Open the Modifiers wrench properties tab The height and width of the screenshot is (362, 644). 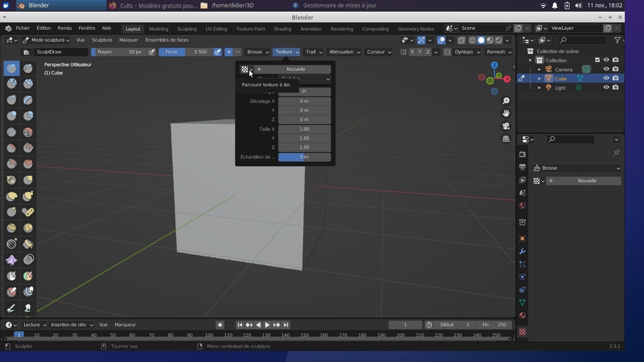(x=522, y=251)
